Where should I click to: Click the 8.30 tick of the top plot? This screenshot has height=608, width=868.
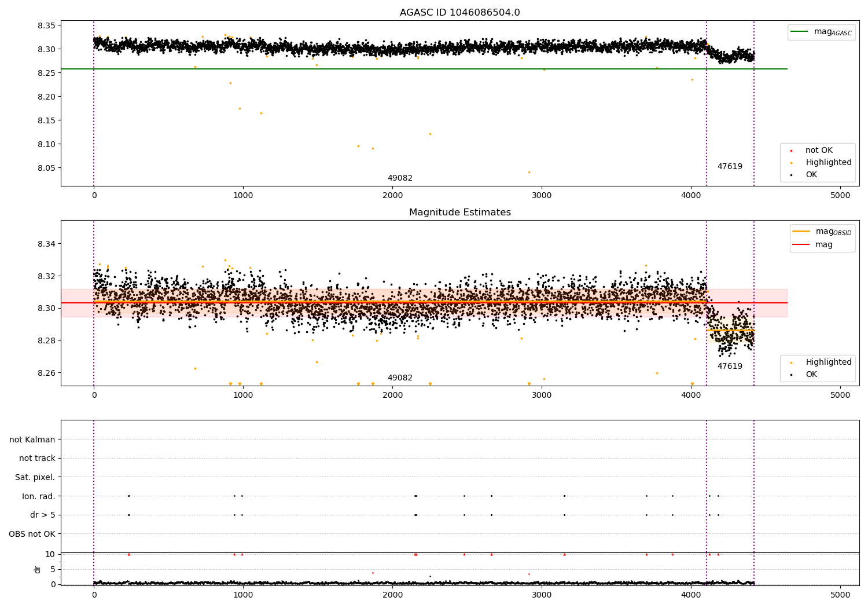pyautogui.click(x=47, y=50)
